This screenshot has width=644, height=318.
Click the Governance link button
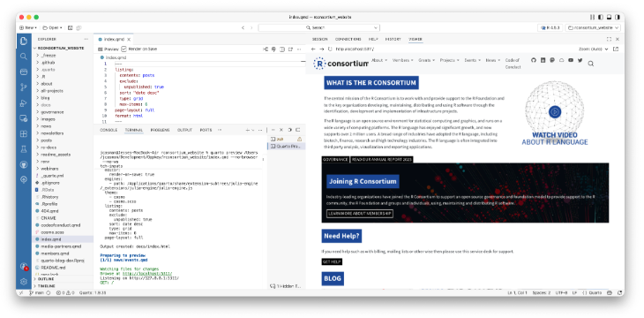pos(335,160)
